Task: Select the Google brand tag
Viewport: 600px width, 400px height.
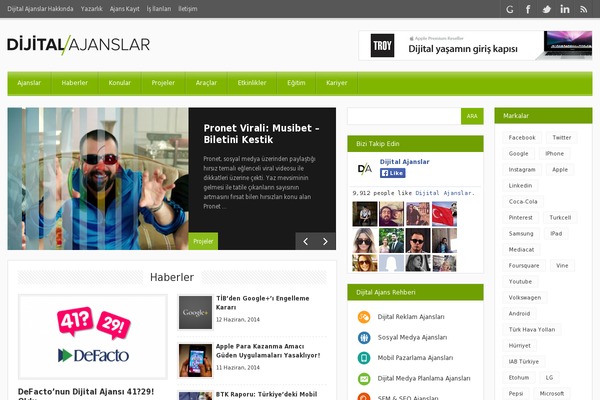Action: click(x=518, y=153)
